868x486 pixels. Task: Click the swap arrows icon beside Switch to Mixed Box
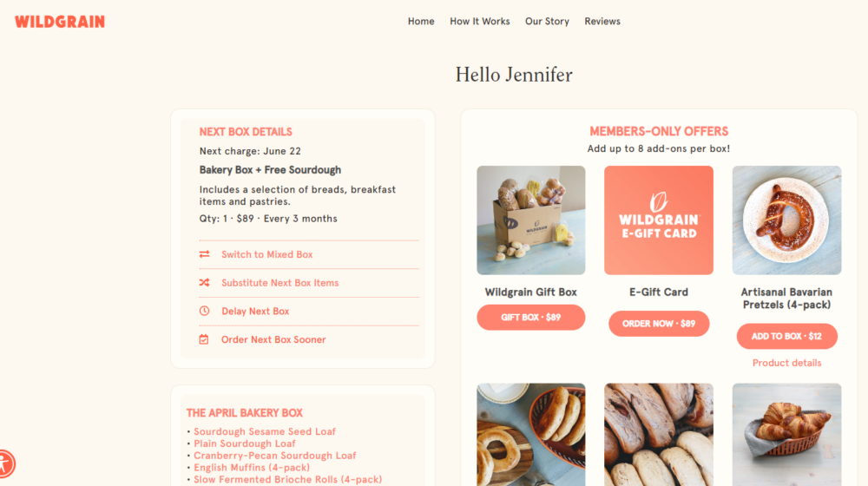tap(204, 254)
